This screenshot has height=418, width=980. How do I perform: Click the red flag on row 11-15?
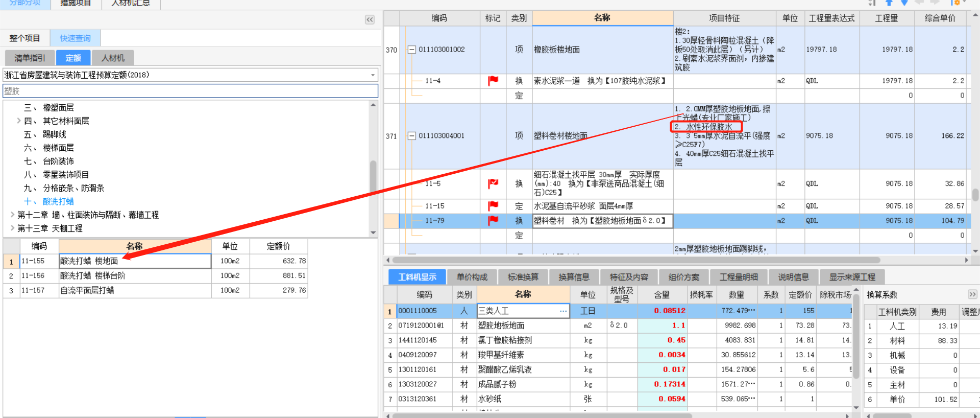(x=493, y=206)
